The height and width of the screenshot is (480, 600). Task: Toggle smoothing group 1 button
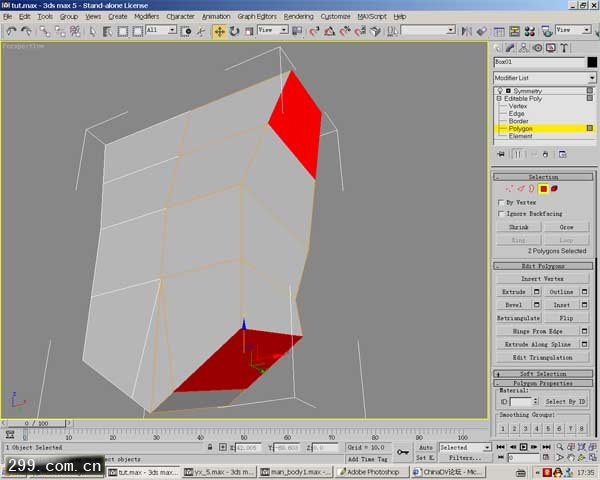(503, 428)
